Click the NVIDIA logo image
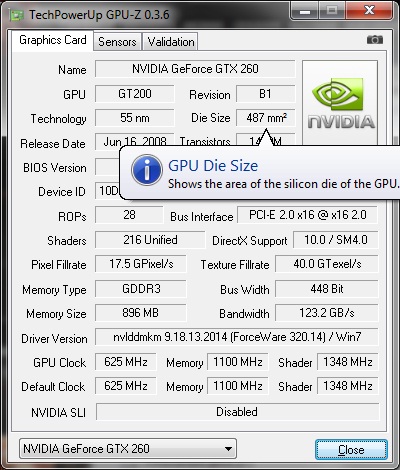The image size is (400, 470). point(340,103)
